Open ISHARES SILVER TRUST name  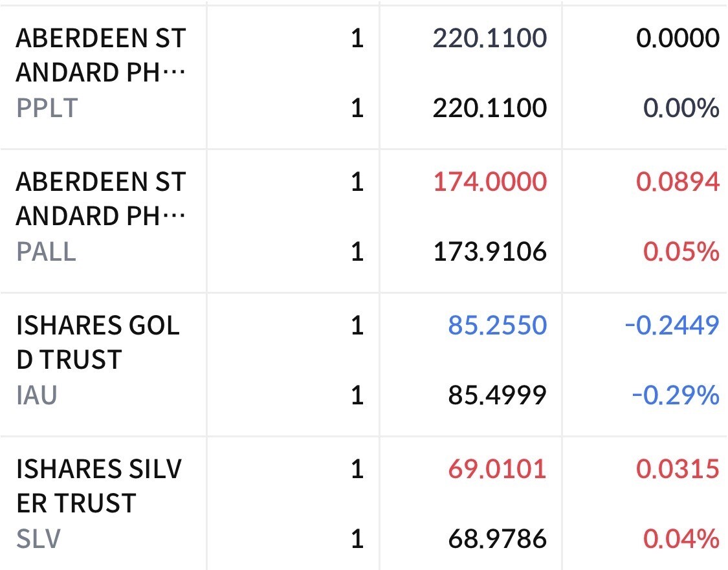99,486
